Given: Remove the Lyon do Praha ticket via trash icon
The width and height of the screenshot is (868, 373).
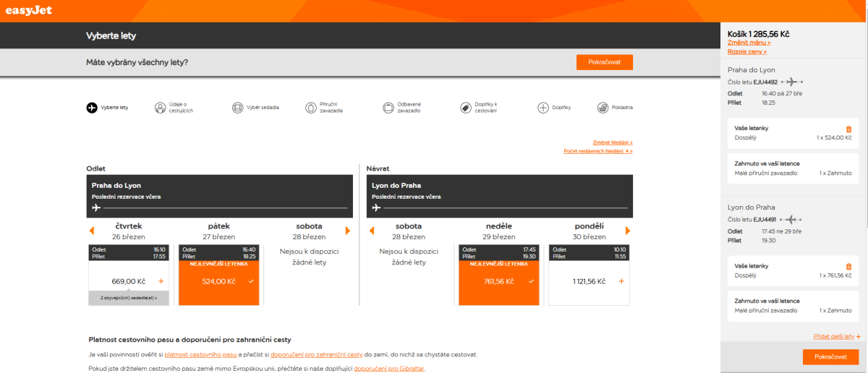Looking at the screenshot, I should (x=848, y=267).
